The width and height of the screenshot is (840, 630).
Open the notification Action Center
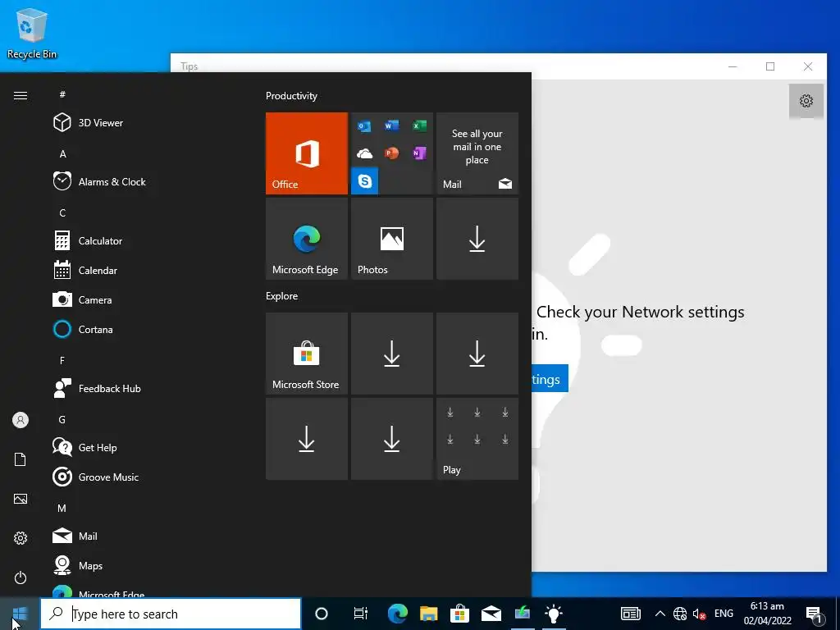[814, 614]
